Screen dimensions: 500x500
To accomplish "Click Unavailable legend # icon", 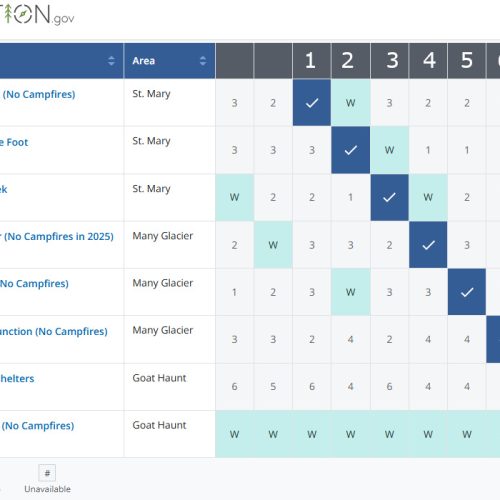I will point(47,473).
